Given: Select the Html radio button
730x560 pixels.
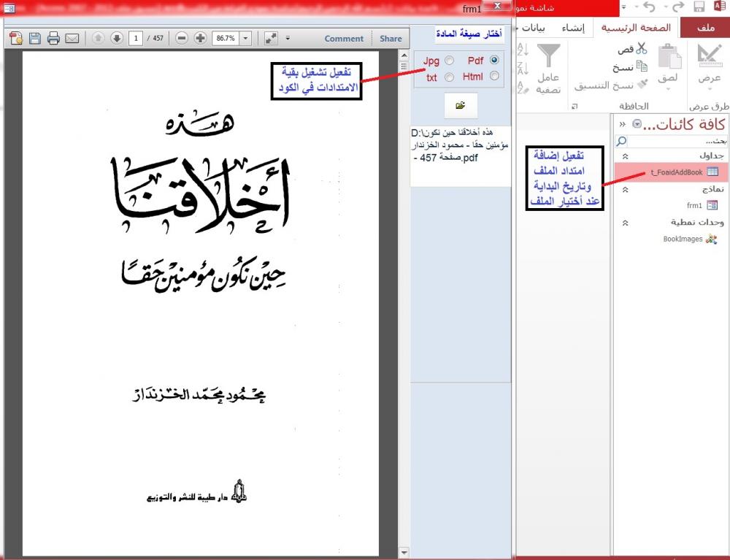Looking at the screenshot, I should [494, 75].
